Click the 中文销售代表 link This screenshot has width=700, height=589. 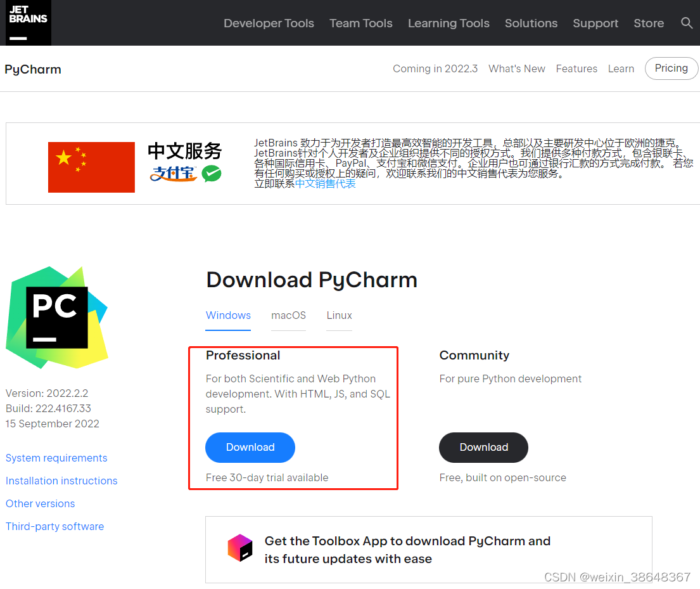coord(326,184)
